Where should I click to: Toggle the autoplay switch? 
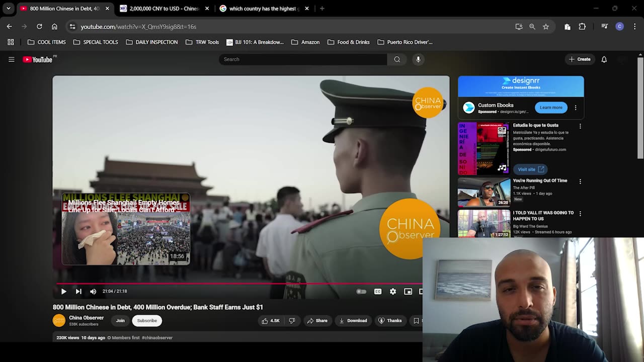[361, 292]
